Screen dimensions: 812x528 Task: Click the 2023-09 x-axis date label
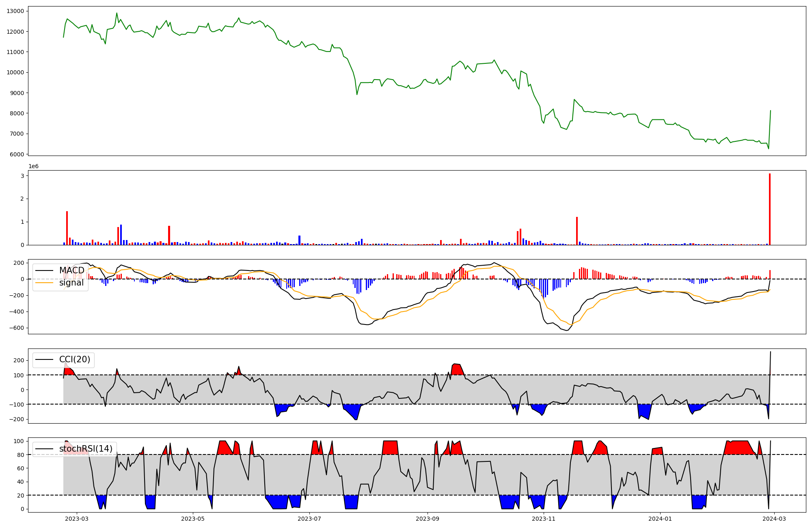[428, 519]
